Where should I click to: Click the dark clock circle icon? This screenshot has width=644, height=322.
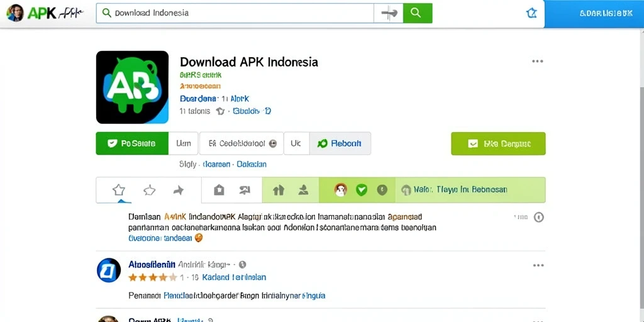click(382, 190)
